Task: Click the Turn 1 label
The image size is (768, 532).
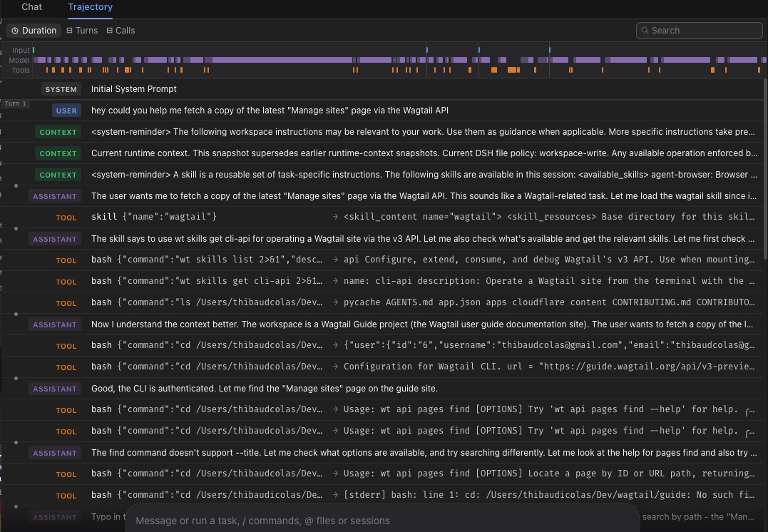Action: coord(15,104)
